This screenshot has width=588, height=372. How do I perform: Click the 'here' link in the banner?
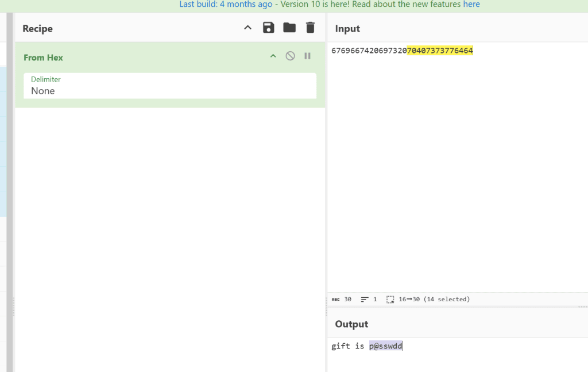pyautogui.click(x=471, y=5)
